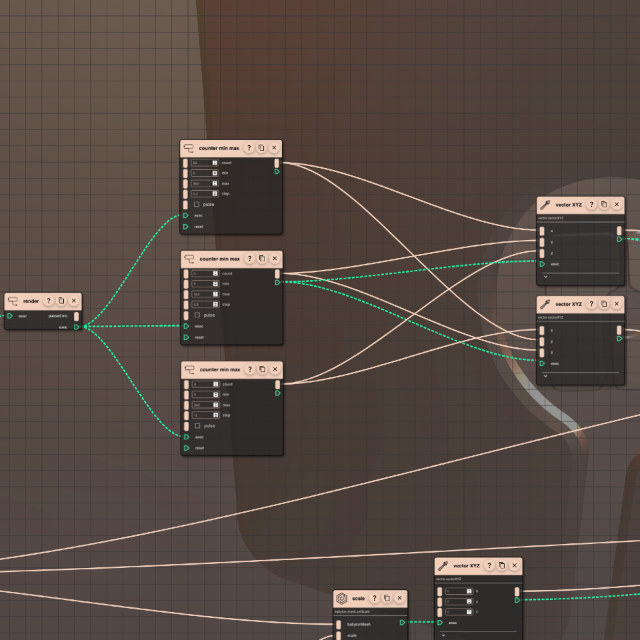640x640 pixels.
Task: Click the scale node's exec output port
Action: [402, 622]
